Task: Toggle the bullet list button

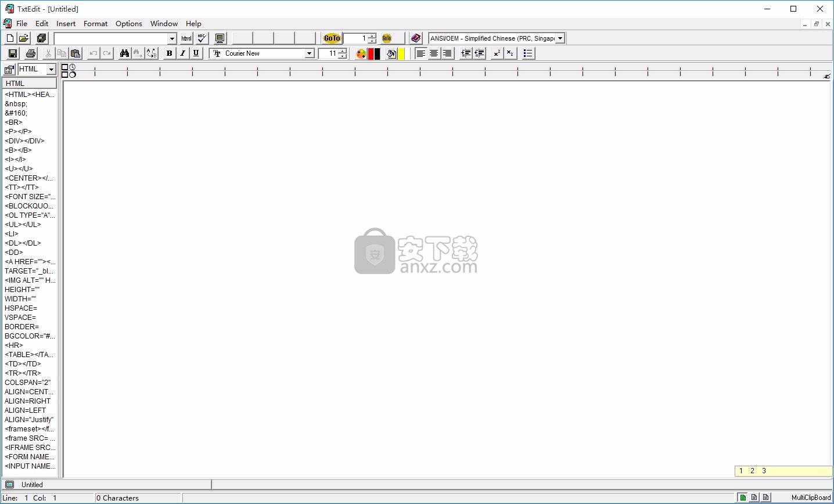Action: tap(528, 53)
